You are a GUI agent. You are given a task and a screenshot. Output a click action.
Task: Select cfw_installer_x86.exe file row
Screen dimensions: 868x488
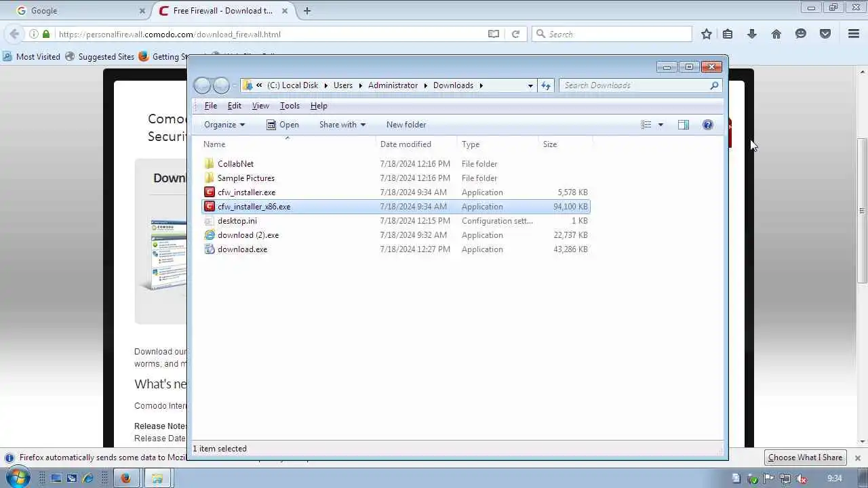(x=396, y=207)
